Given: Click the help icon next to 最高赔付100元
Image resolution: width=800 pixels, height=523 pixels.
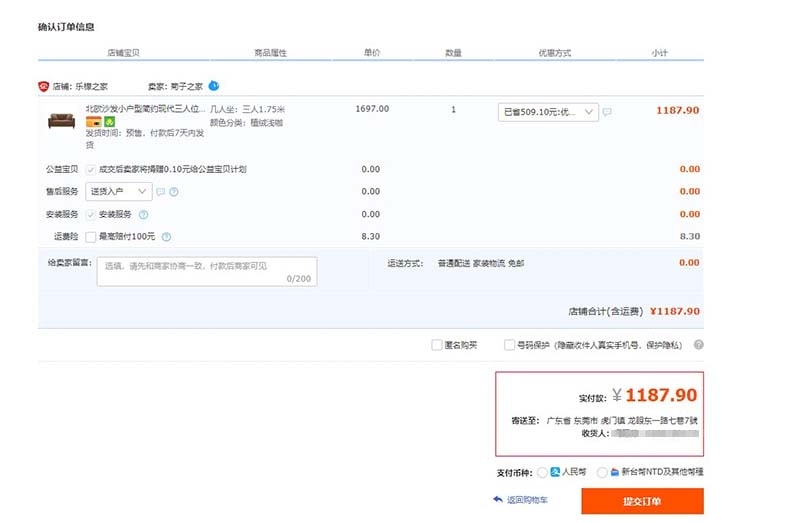Looking at the screenshot, I should [166, 237].
